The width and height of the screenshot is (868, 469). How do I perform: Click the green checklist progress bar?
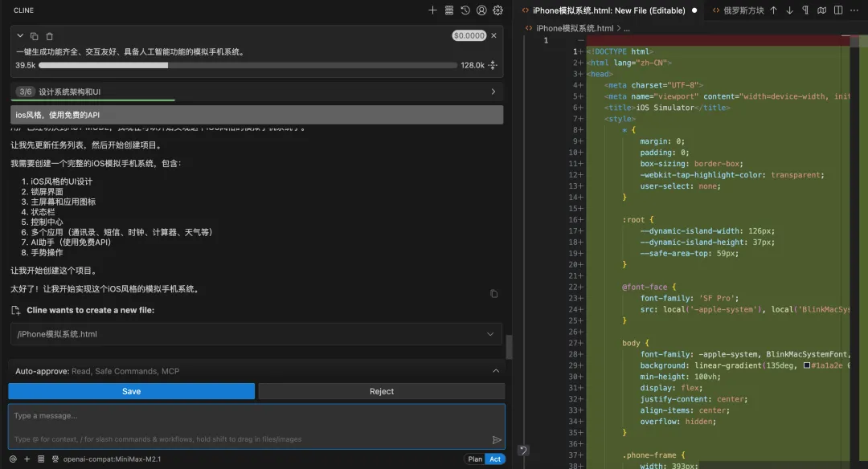tap(92, 100)
